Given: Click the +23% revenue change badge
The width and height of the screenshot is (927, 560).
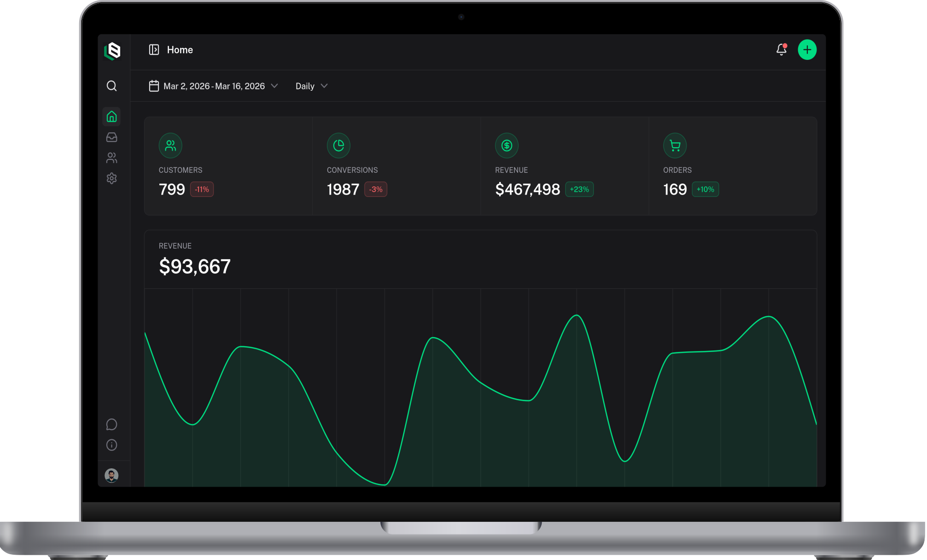Looking at the screenshot, I should pyautogui.click(x=579, y=189).
